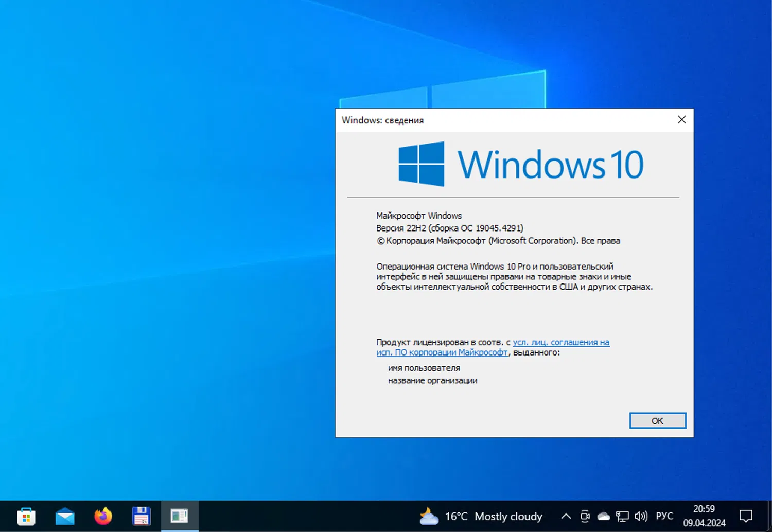Click the Mostly cloudy weather text

point(508,516)
